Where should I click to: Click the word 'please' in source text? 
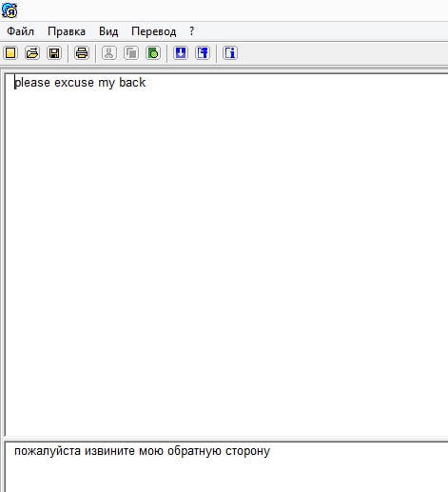[32, 83]
